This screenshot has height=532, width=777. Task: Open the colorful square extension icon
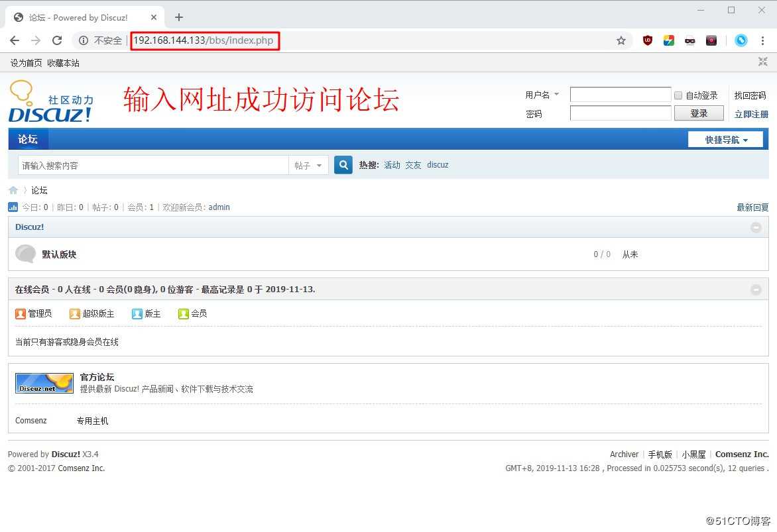tap(668, 40)
